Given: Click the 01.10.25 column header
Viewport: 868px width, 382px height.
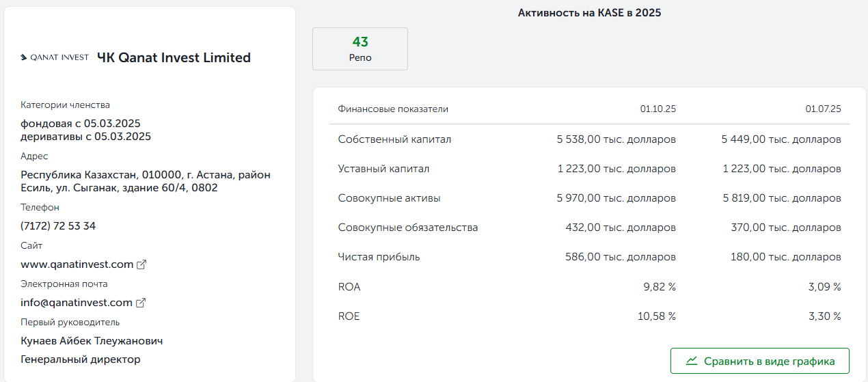Looking at the screenshot, I should tap(658, 109).
